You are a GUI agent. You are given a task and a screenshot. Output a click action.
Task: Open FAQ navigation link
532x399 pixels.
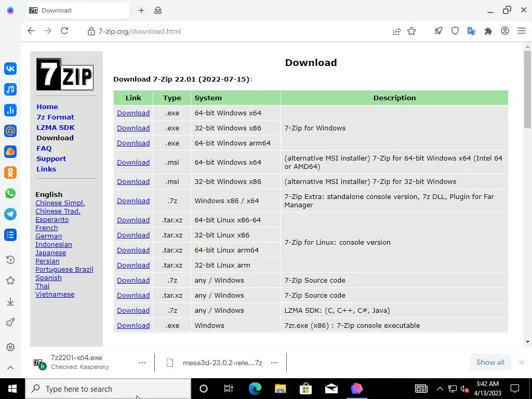(44, 148)
